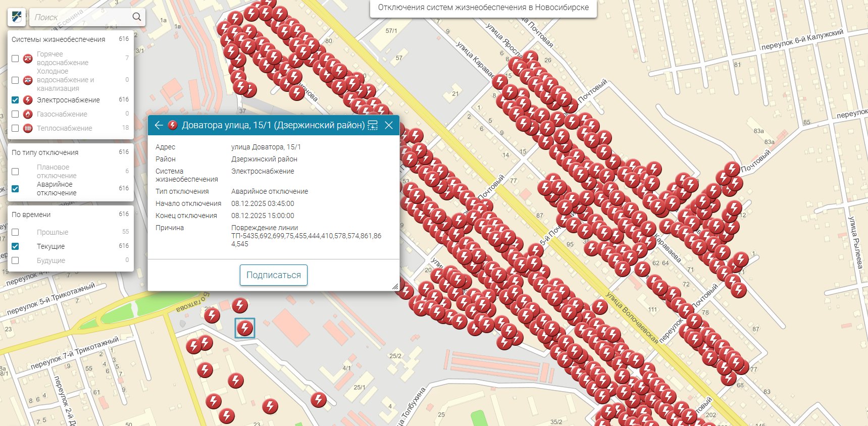Collapse the Системы жизнеобеспечения panel header

coord(59,39)
